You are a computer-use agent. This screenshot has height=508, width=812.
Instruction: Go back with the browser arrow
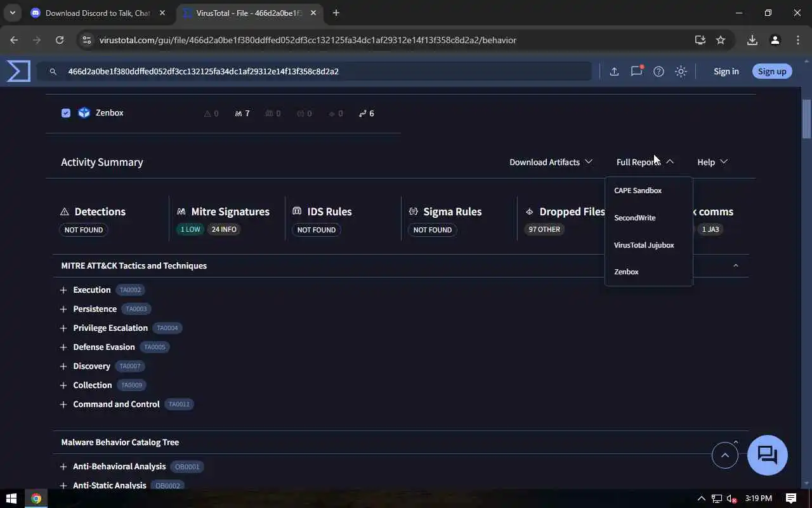click(14, 40)
